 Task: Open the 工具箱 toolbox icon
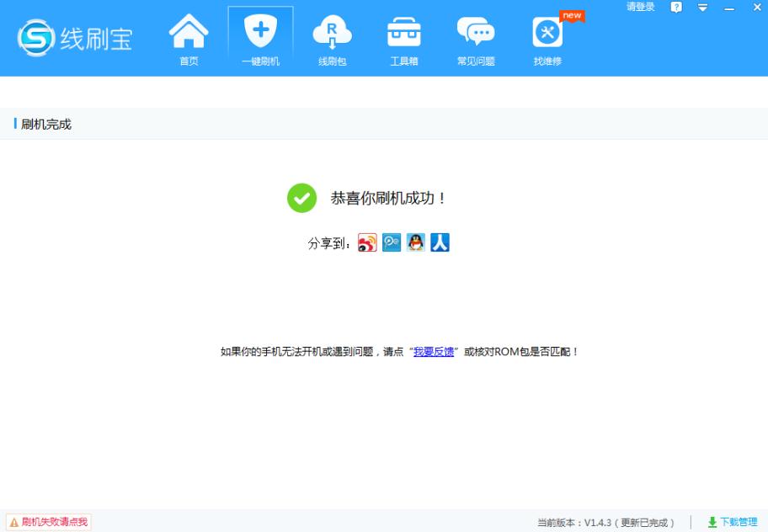(404, 30)
